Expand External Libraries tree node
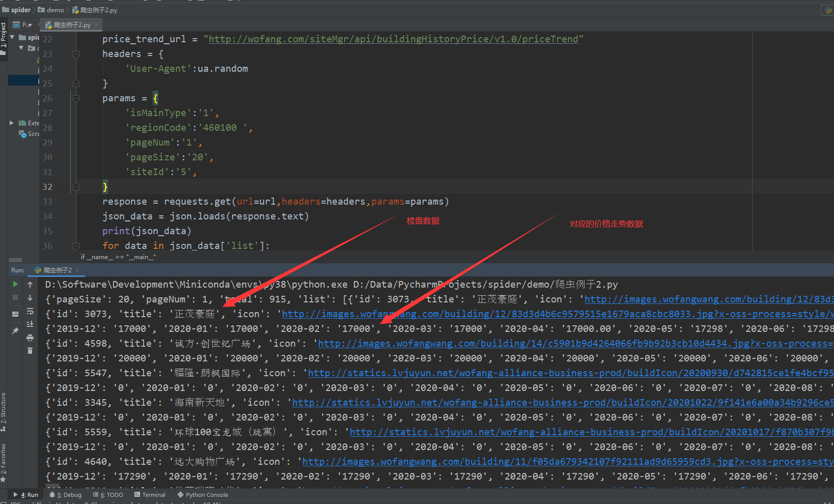 click(x=12, y=123)
